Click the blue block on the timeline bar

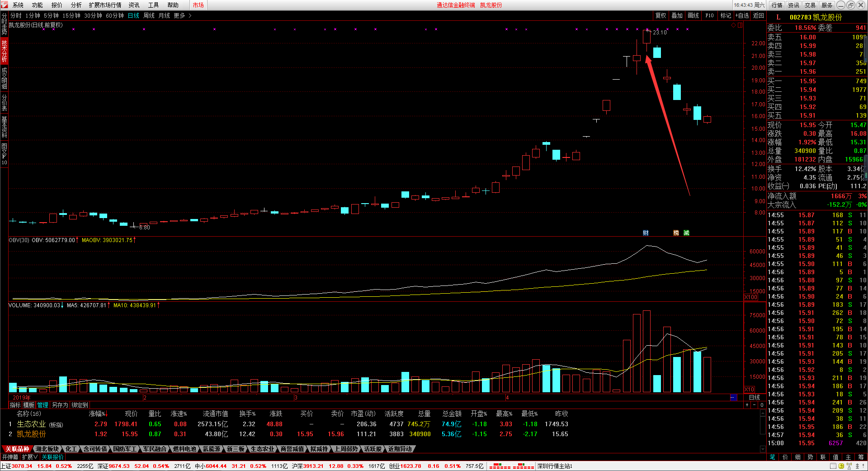point(733,397)
